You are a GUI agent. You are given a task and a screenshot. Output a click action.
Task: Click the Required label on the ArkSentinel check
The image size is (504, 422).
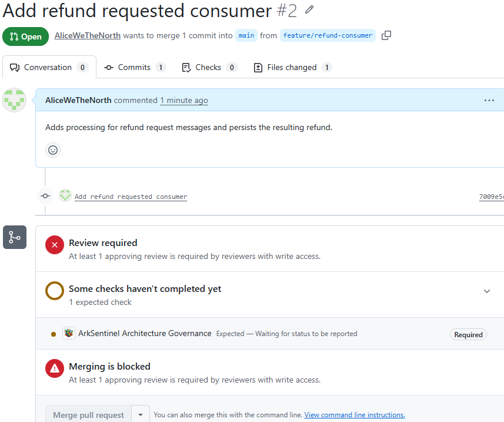(468, 334)
